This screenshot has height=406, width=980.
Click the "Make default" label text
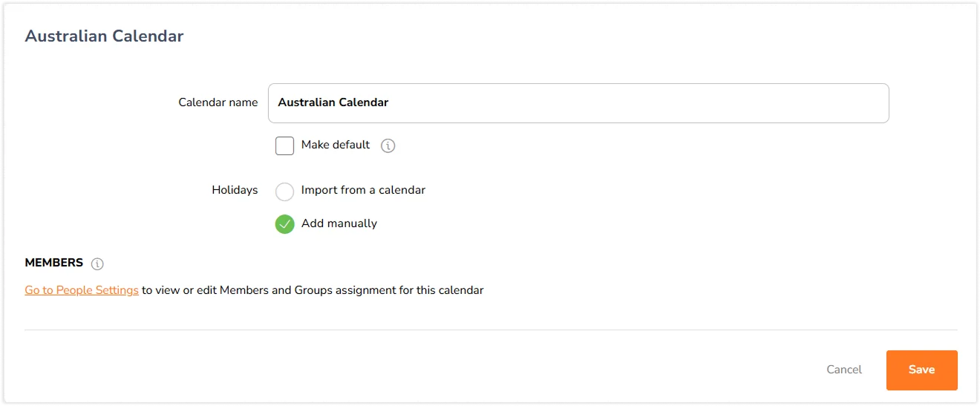336,145
